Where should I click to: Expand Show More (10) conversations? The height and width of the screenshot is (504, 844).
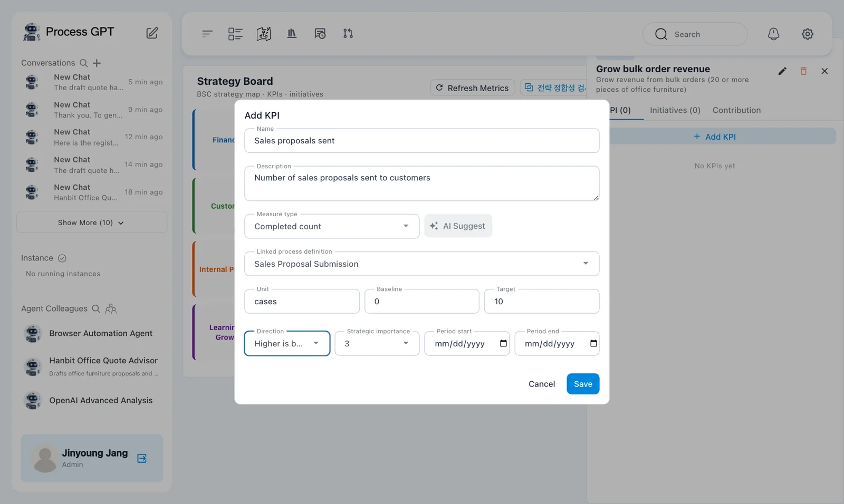[x=92, y=222]
